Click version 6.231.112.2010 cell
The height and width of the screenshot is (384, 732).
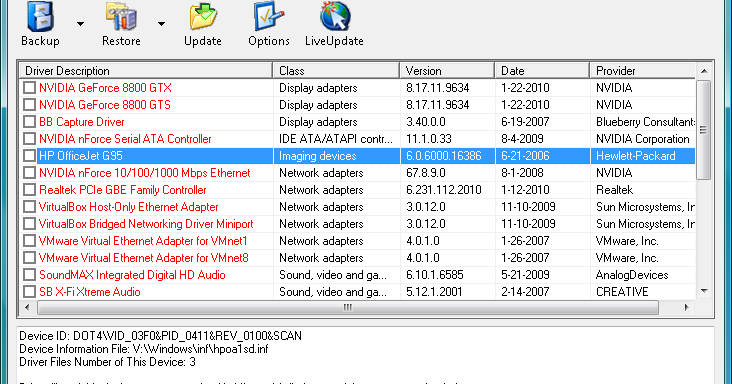click(443, 190)
